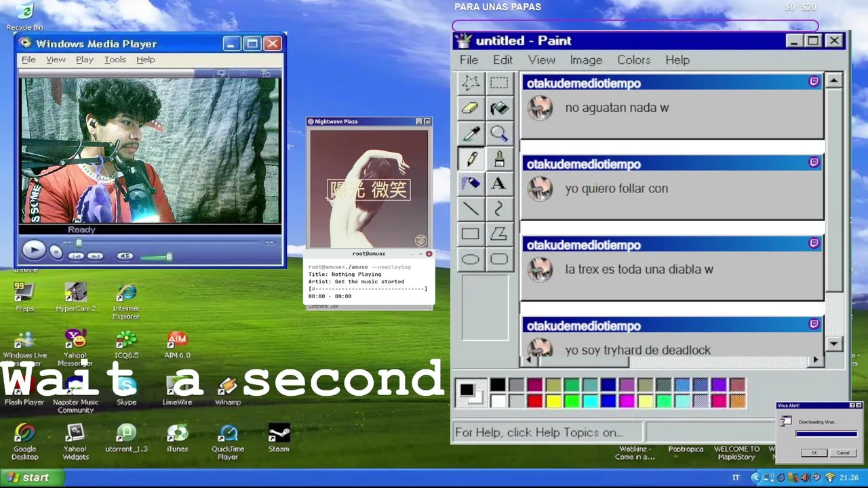
Task: Open the Google Desktop shortcut
Action: (24, 442)
